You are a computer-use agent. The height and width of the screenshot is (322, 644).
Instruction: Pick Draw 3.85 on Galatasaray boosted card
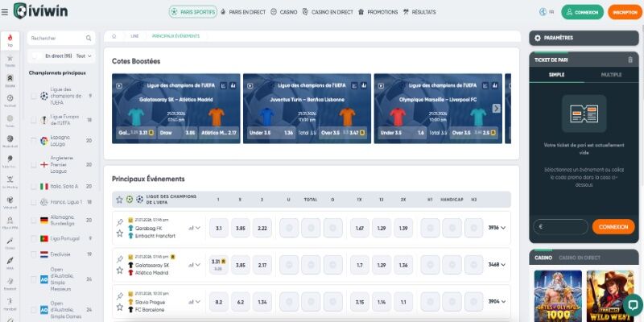click(x=178, y=133)
